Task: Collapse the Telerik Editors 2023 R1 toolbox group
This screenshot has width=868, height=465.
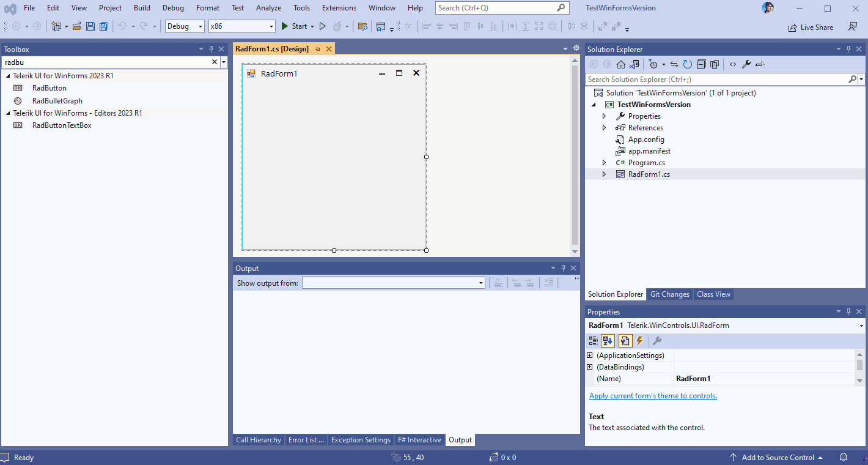Action: pyautogui.click(x=8, y=113)
